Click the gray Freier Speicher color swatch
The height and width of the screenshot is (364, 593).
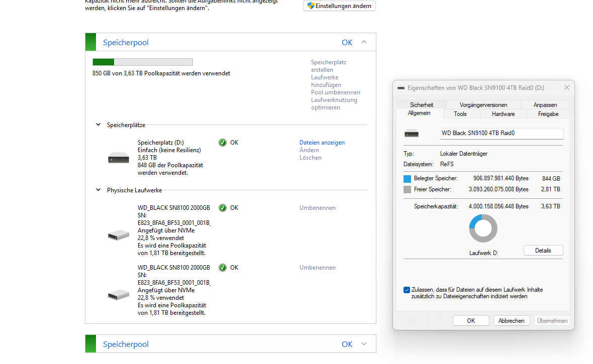click(407, 189)
